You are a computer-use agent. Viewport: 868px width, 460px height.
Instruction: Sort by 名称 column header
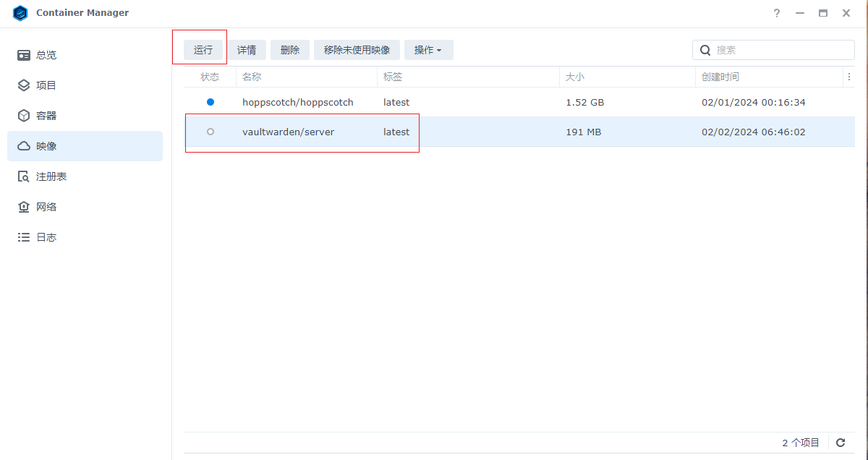coord(307,77)
